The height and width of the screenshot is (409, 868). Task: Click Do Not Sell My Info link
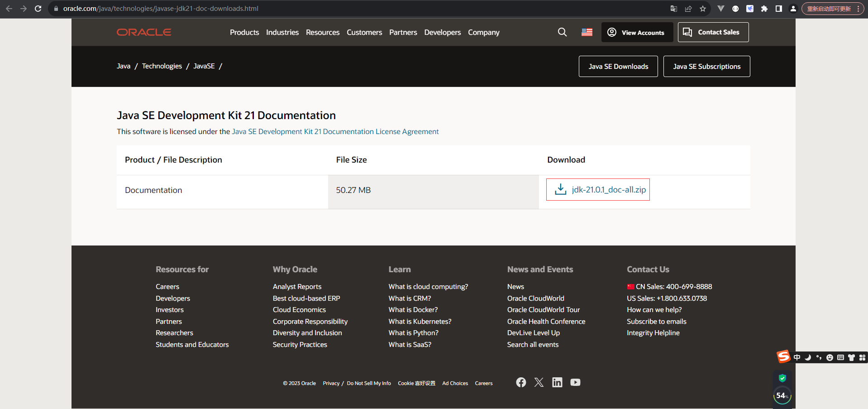(369, 383)
